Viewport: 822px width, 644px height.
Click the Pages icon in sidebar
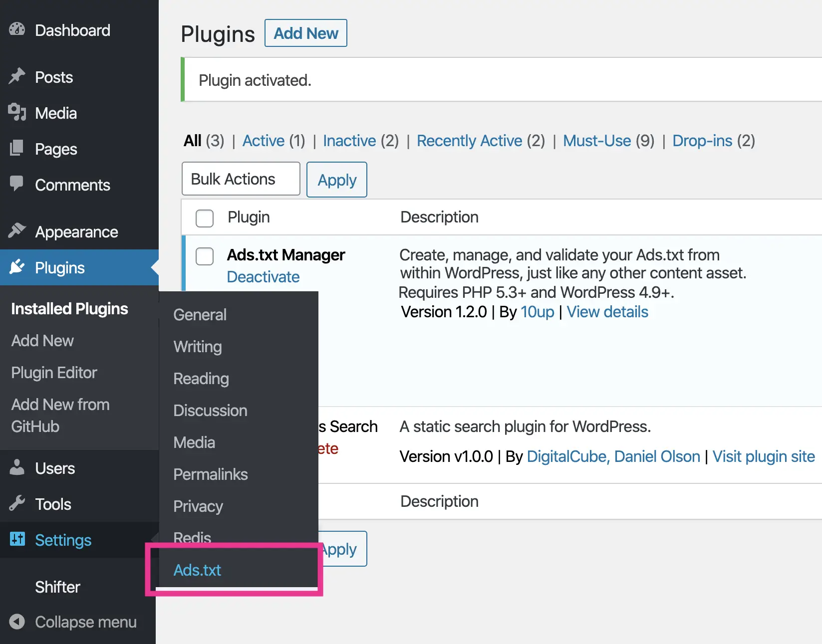(x=17, y=148)
